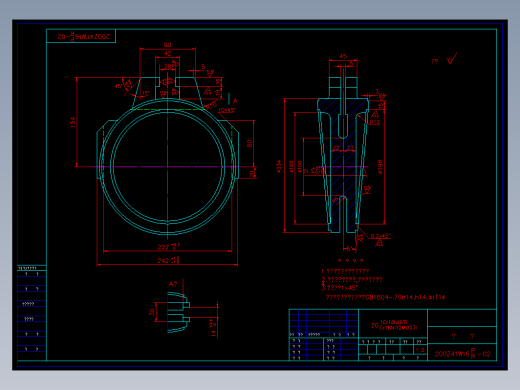Select the 227 diameter dimension text
Screen dimensions: 520x390
click(169, 247)
